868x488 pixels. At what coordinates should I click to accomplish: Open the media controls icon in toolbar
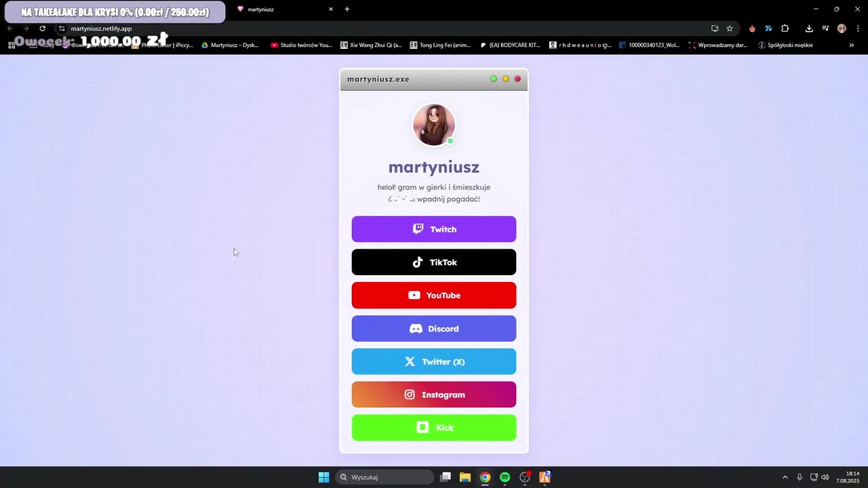pos(825,28)
